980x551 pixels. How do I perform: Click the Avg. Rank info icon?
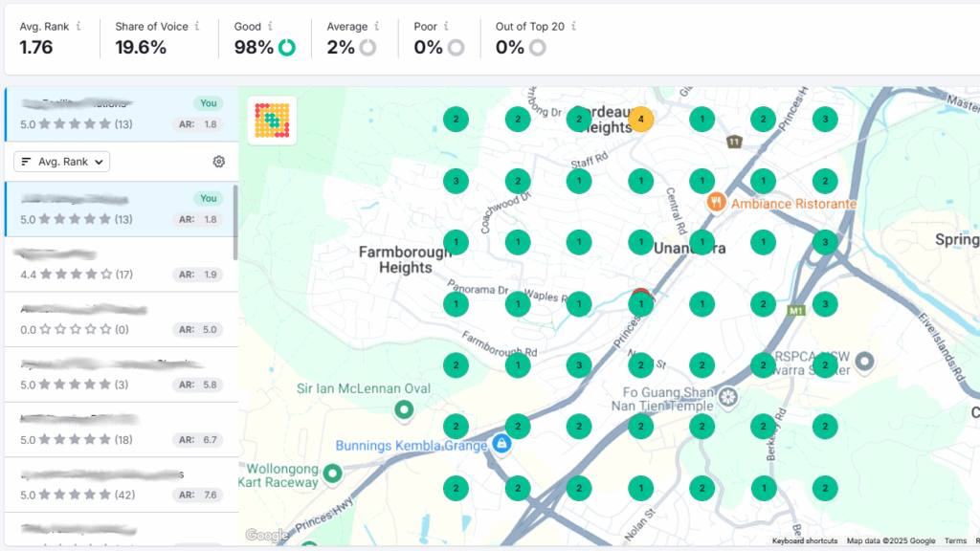[78, 27]
